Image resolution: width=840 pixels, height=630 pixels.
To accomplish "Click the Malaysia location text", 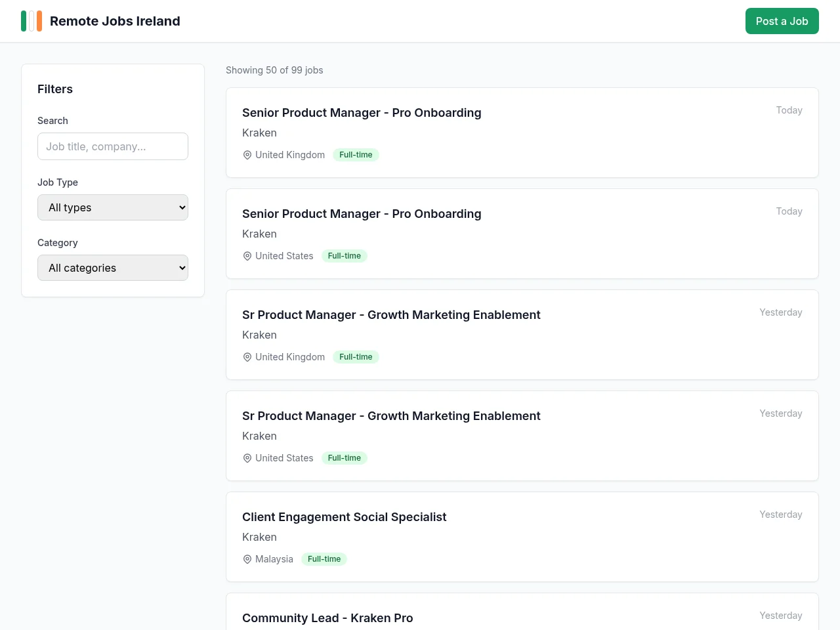I will coord(274,559).
